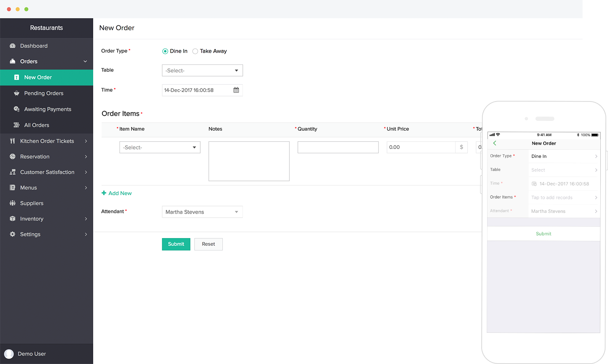The width and height of the screenshot is (608, 364).
Task: Expand the Menus submenu chevron
Action: point(86,187)
